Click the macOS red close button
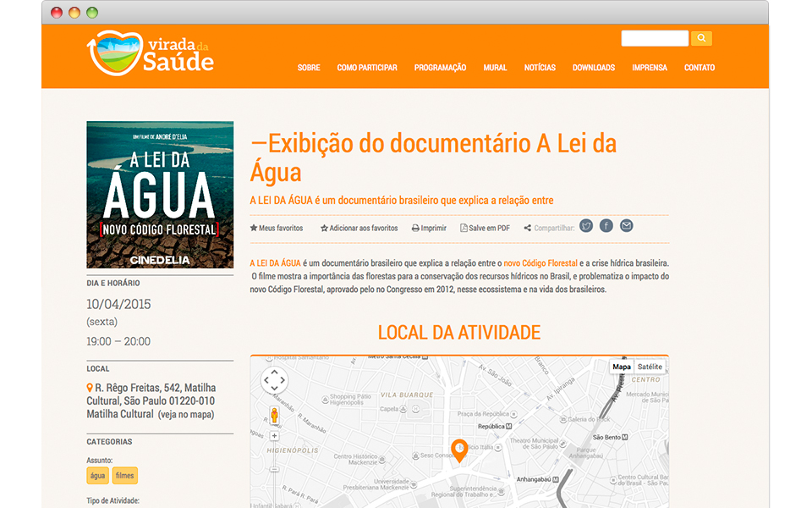The height and width of the screenshot is (508, 812). [x=57, y=13]
